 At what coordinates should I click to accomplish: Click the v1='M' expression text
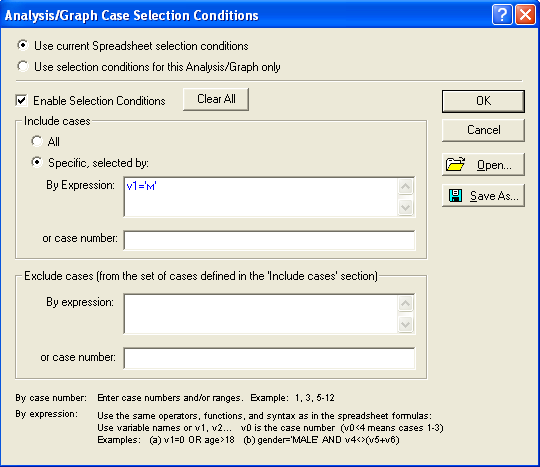coord(141,186)
